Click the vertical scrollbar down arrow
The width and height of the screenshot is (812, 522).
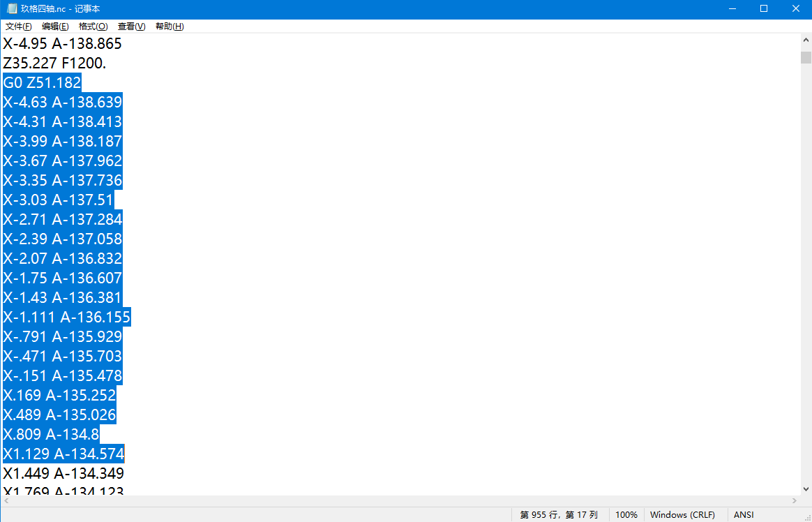coord(806,489)
